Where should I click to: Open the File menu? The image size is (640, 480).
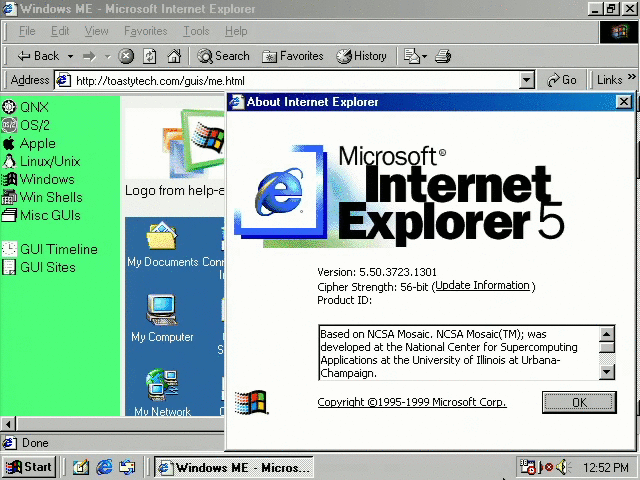27,31
